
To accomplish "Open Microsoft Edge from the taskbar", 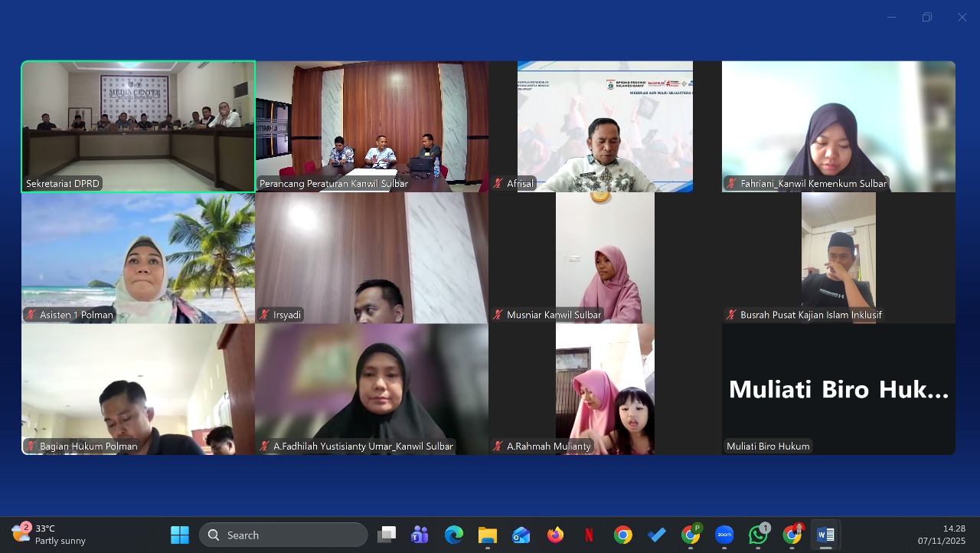I will (x=454, y=535).
